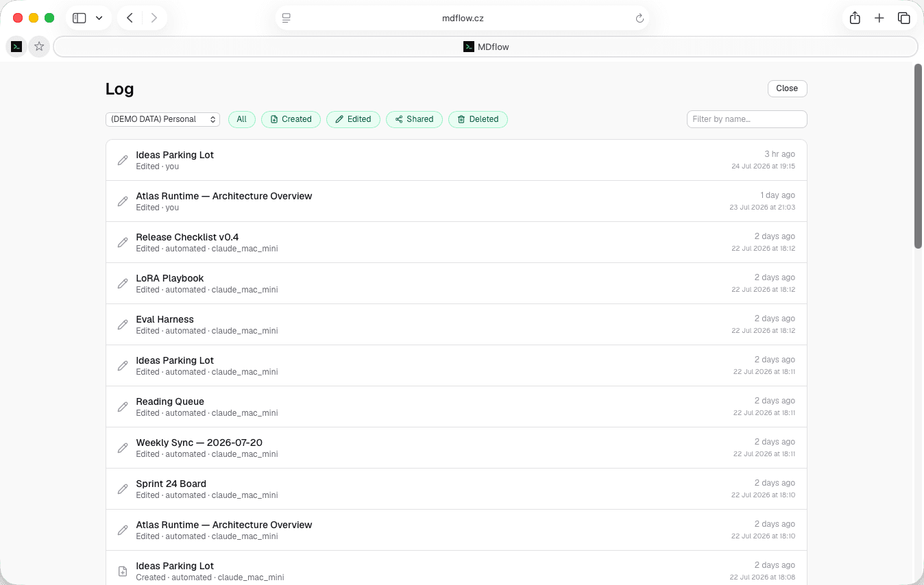Click the pencil icon beside Release Checklist v0.4
Viewport: 924px width, 585px height.
pos(123,242)
